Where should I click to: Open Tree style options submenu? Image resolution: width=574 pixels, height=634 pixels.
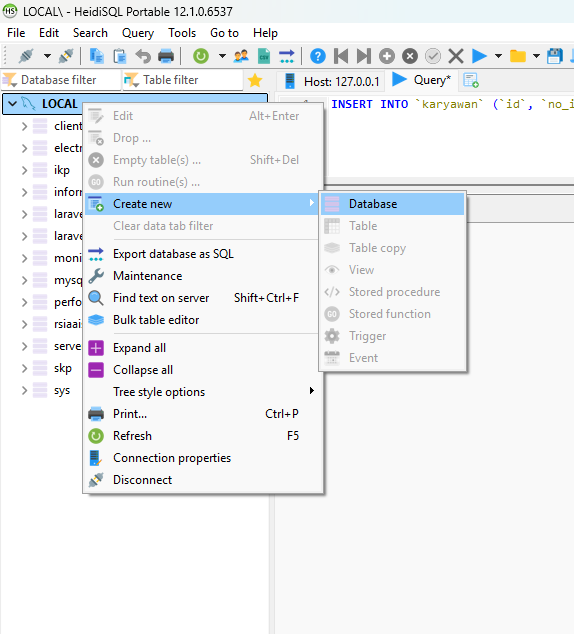click(202, 392)
